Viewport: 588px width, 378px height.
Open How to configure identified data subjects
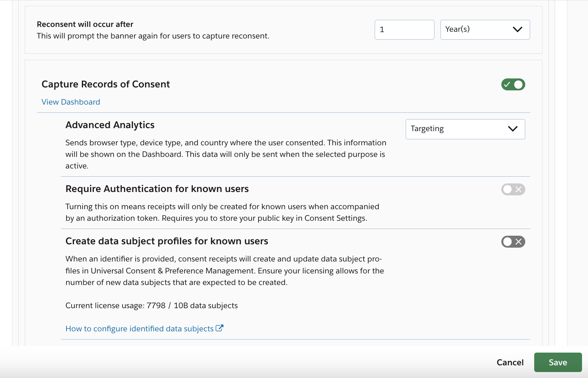[139, 329]
